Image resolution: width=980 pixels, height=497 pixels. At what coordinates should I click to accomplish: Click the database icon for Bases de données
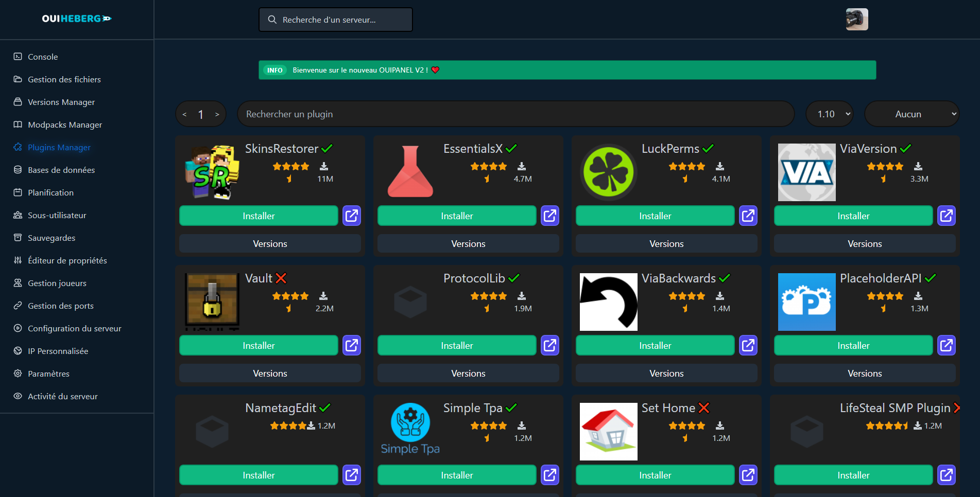click(18, 170)
